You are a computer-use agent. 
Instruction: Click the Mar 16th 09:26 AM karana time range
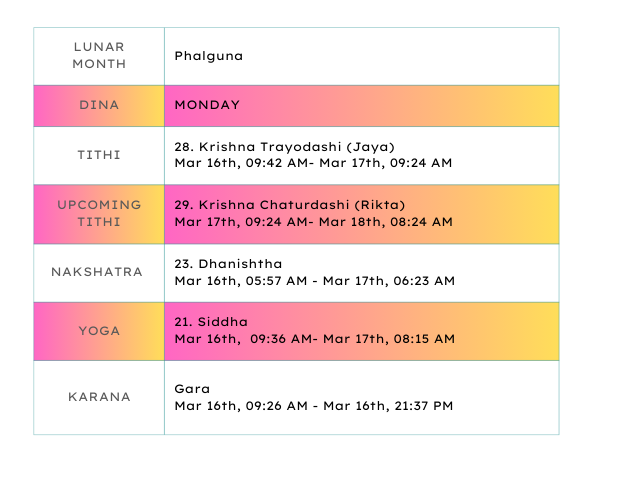[313, 405]
